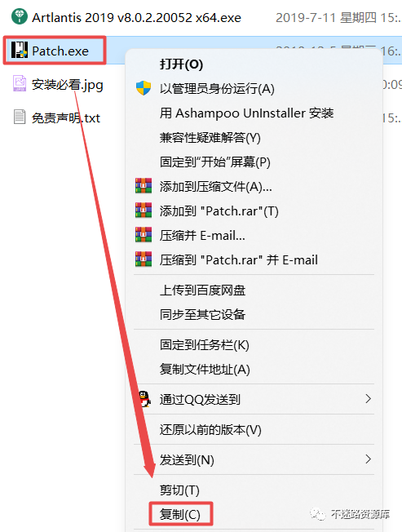The height and width of the screenshot is (532, 402).
Task: Select 复制文件地址(A) menu entry
Action: tap(205, 369)
